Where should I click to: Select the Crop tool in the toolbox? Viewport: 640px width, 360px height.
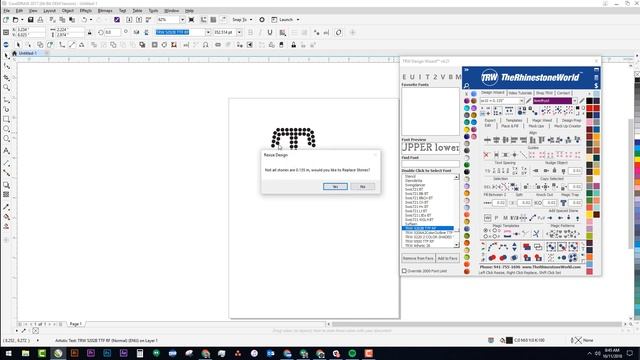(7, 77)
